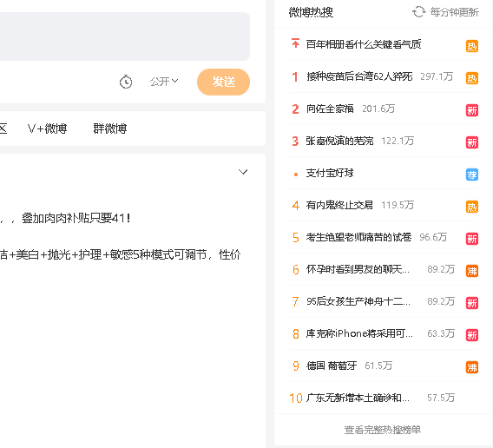Click the 57.5万 view count
Viewport: 493px width, 448px height.
(441, 398)
